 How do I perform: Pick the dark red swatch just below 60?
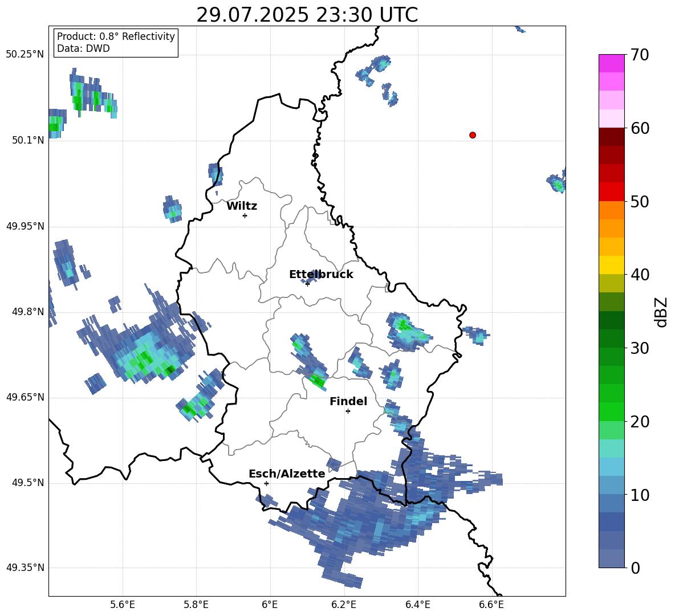[611, 137]
